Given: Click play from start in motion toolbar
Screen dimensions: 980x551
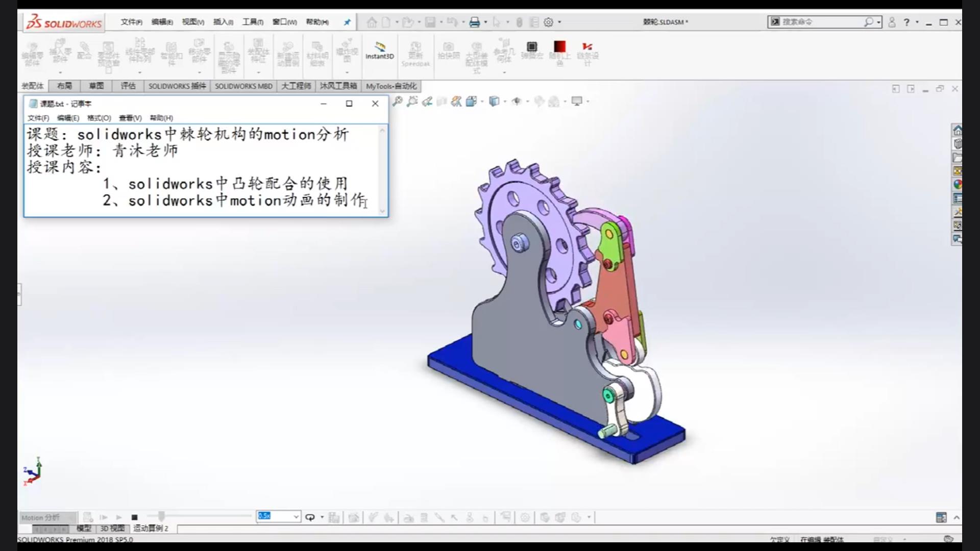Looking at the screenshot, I should [104, 517].
